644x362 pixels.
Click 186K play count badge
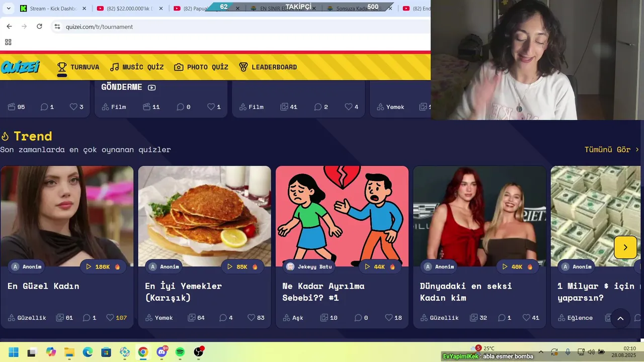coord(103,266)
